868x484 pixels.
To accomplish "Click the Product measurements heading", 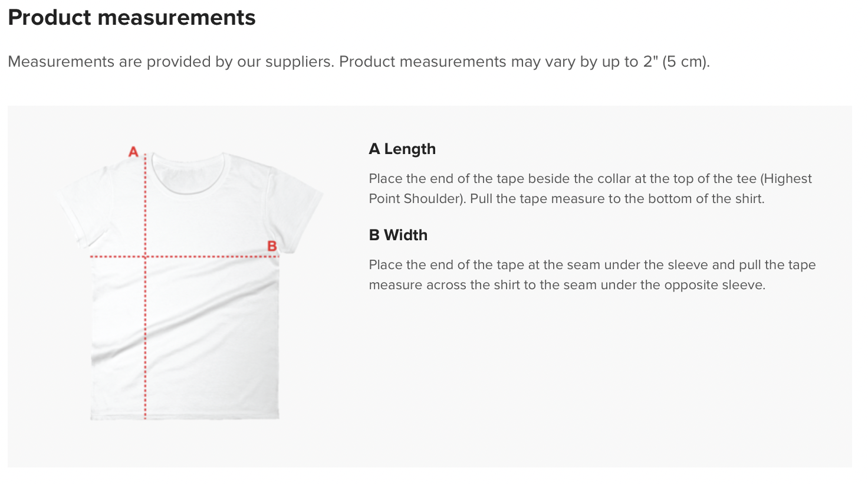I will point(132,18).
